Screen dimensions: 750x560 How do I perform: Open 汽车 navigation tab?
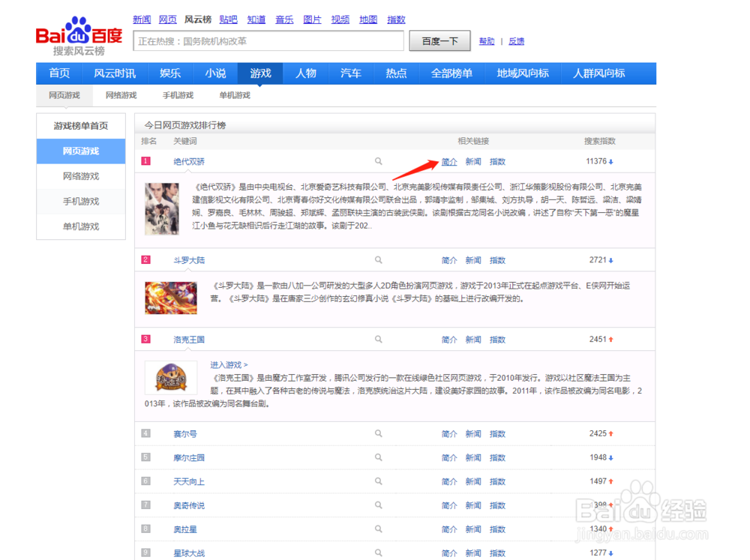tap(350, 73)
